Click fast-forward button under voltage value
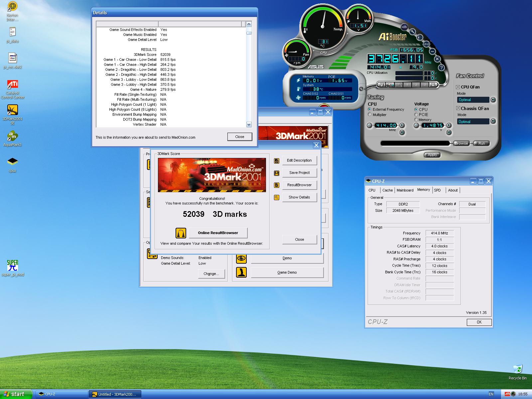Image resolution: width=532 pixels, height=399 pixels. [449, 132]
